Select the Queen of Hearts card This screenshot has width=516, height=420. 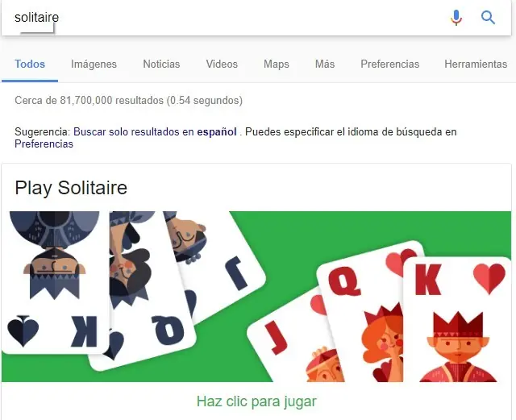362,313
